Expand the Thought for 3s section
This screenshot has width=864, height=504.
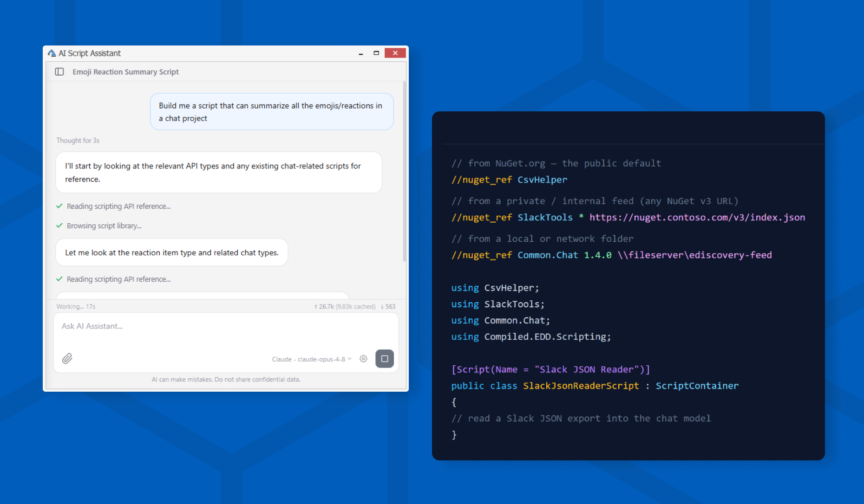(x=78, y=140)
